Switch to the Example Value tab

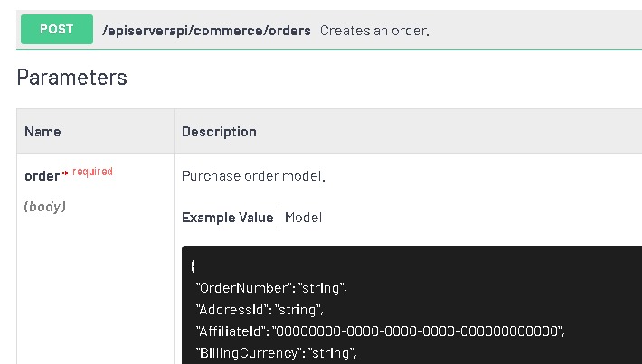tap(227, 218)
